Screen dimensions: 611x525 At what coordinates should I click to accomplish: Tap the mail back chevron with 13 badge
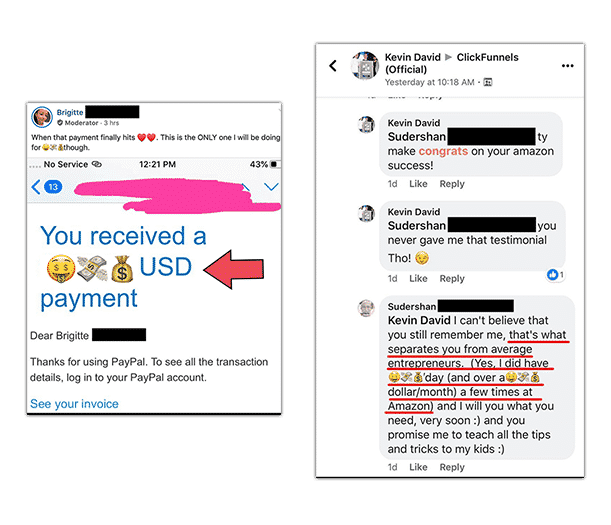46,187
